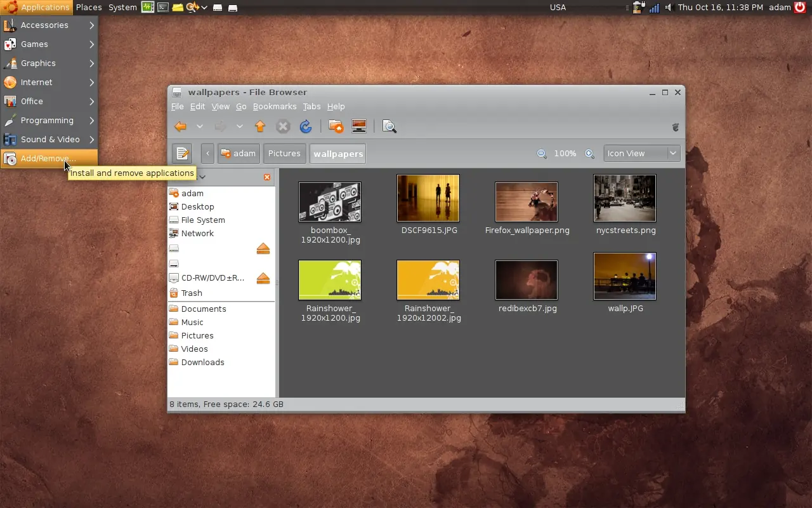
Task: Go back with the orange Back arrow
Action: click(x=181, y=126)
